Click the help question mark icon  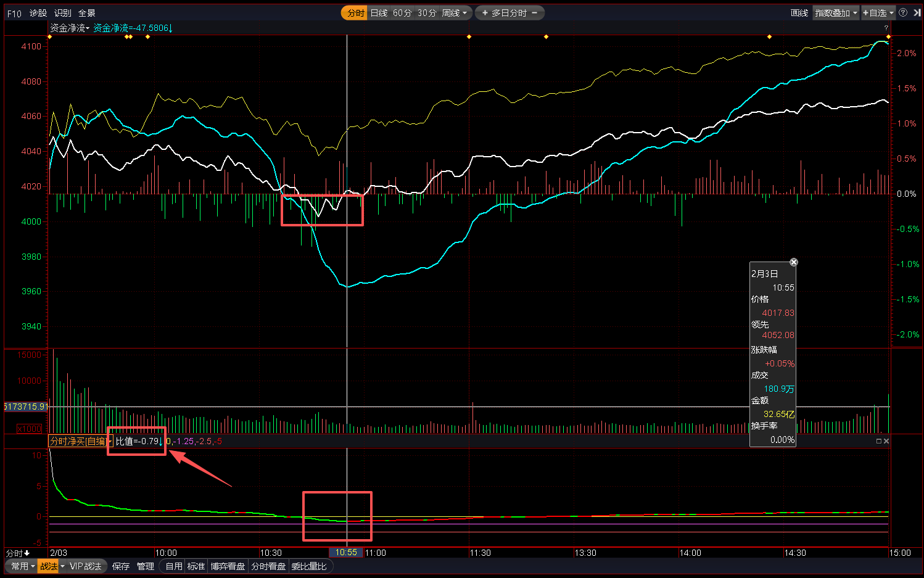point(903,13)
